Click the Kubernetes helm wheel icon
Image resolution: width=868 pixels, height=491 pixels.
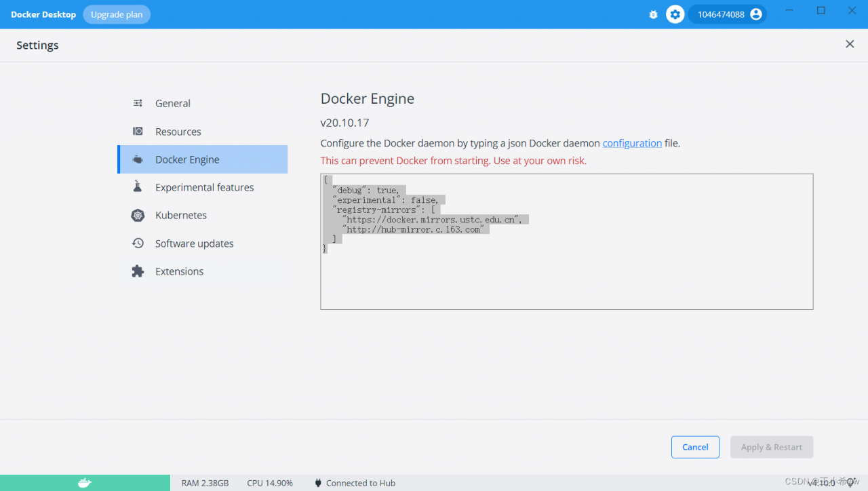(x=138, y=216)
